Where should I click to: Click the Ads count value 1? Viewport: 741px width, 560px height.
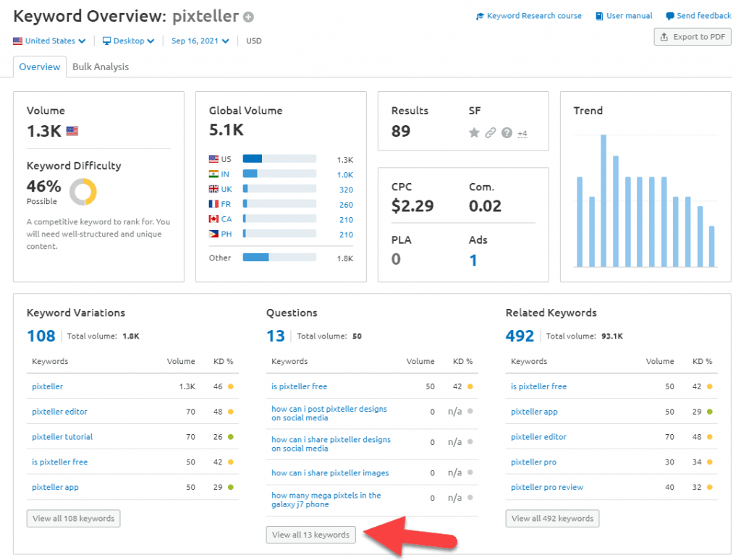point(473,260)
